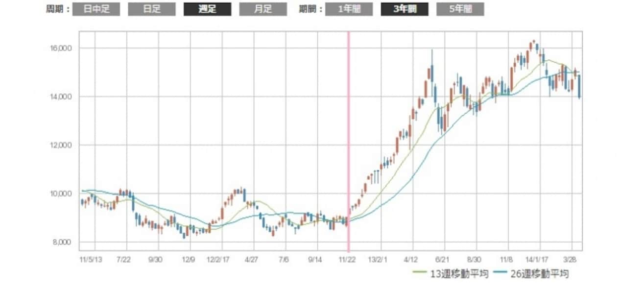Click the active 週足 weekly period button
The width and height of the screenshot is (644, 294).
(x=208, y=9)
